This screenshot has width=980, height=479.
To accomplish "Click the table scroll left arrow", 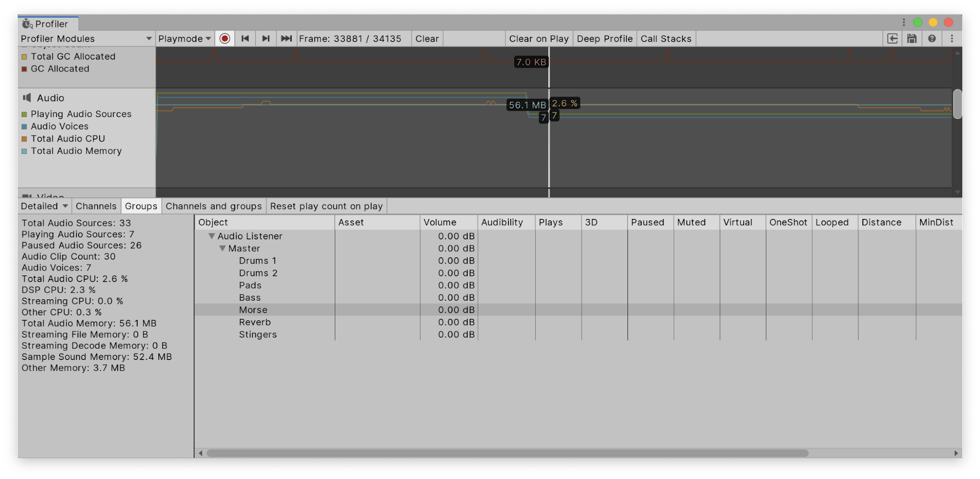I will point(200,454).
